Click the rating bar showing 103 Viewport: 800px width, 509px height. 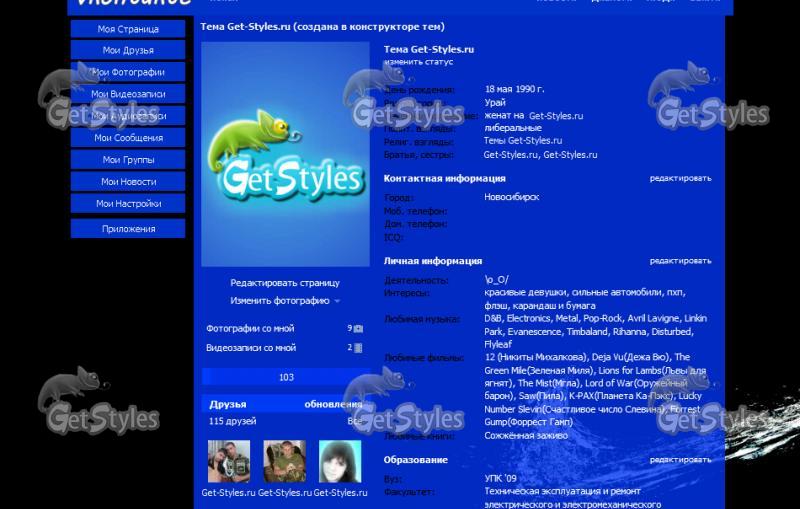tap(286, 377)
